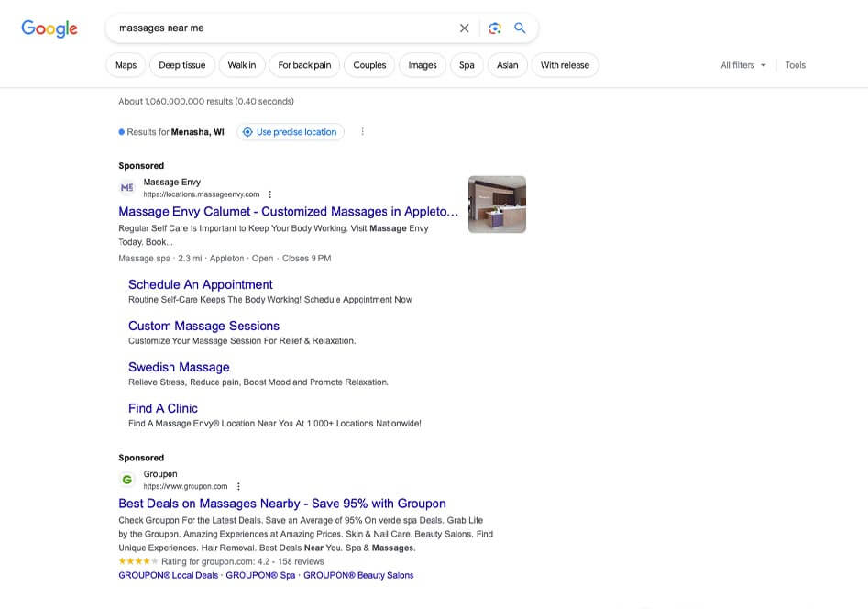
Task: Open the Tools menu
Action: (x=795, y=65)
